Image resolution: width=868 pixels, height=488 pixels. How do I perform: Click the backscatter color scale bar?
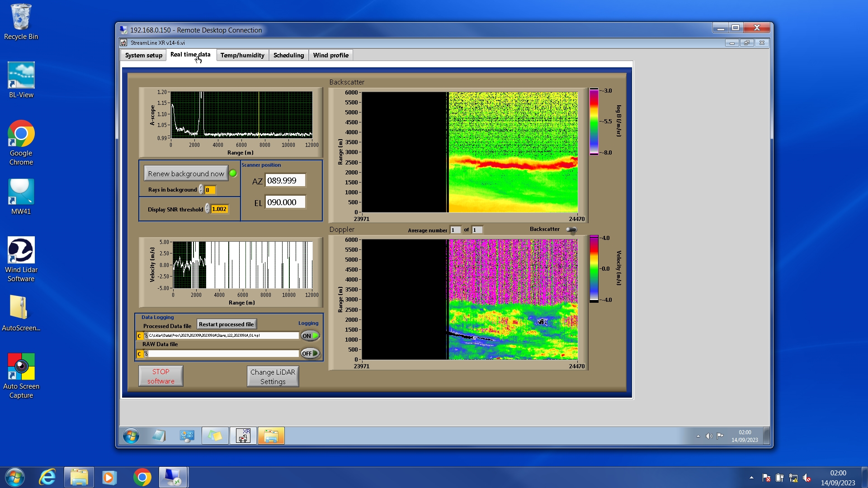594,122
